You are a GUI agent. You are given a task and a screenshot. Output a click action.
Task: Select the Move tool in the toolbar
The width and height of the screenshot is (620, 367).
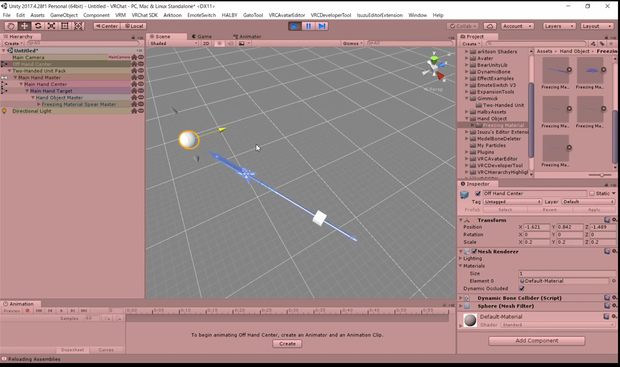tap(24, 26)
